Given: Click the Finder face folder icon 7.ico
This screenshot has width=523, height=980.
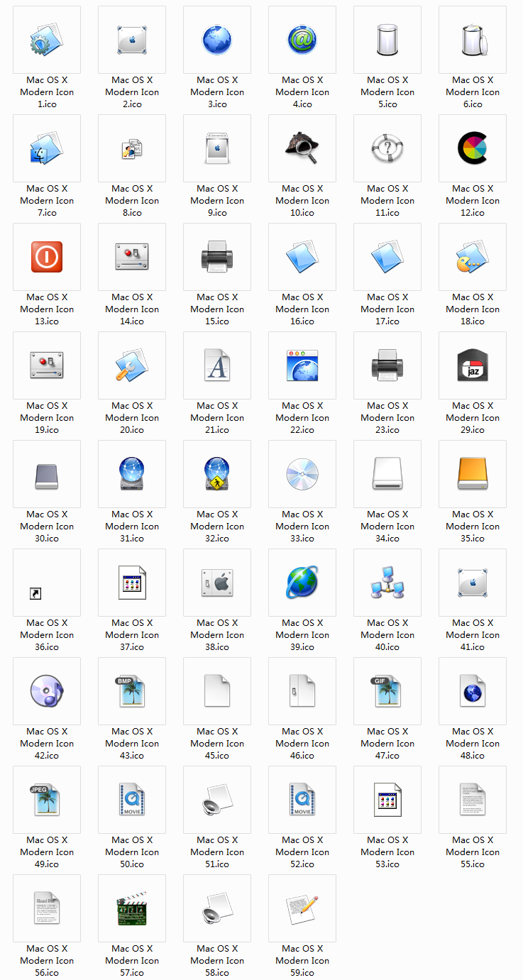Looking at the screenshot, I should click(x=47, y=148).
